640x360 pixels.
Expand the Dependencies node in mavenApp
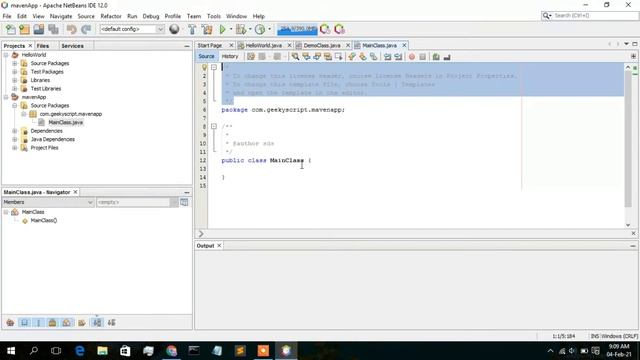pyautogui.click(x=15, y=131)
